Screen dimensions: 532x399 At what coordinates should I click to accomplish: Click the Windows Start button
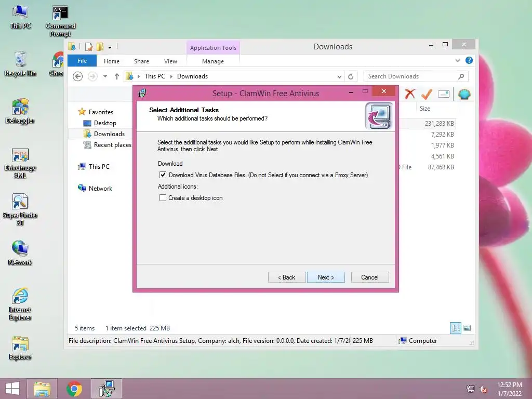[x=12, y=389]
